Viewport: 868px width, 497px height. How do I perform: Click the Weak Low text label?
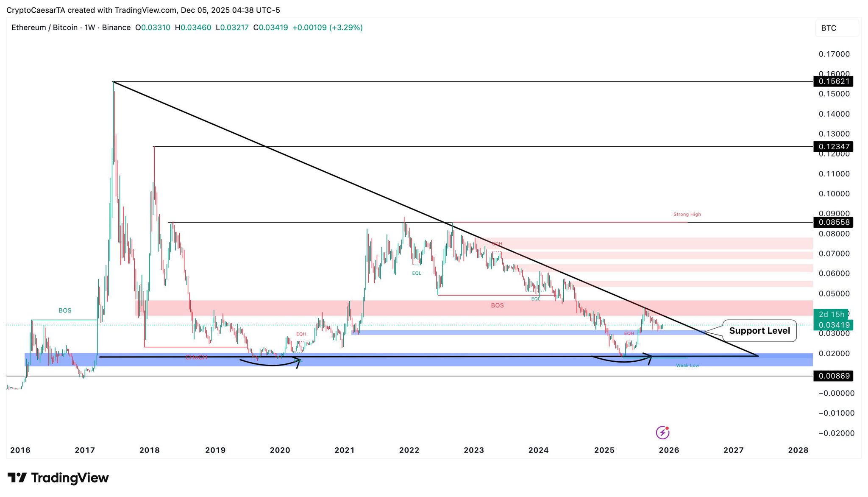687,366
